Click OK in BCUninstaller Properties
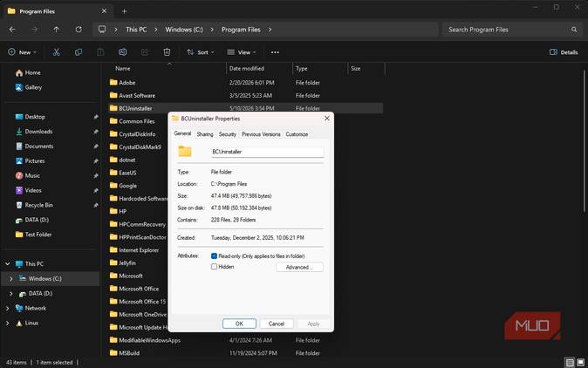The height and width of the screenshot is (368, 588). click(239, 324)
